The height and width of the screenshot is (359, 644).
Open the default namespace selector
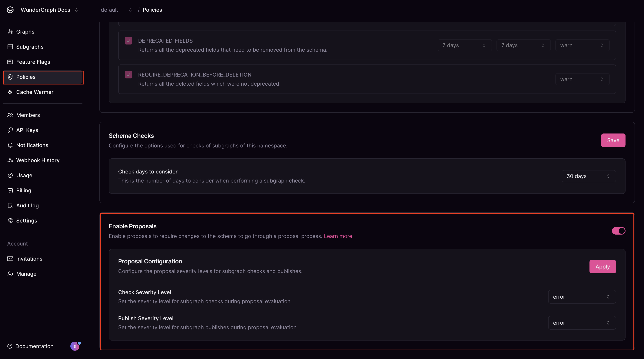point(116,10)
